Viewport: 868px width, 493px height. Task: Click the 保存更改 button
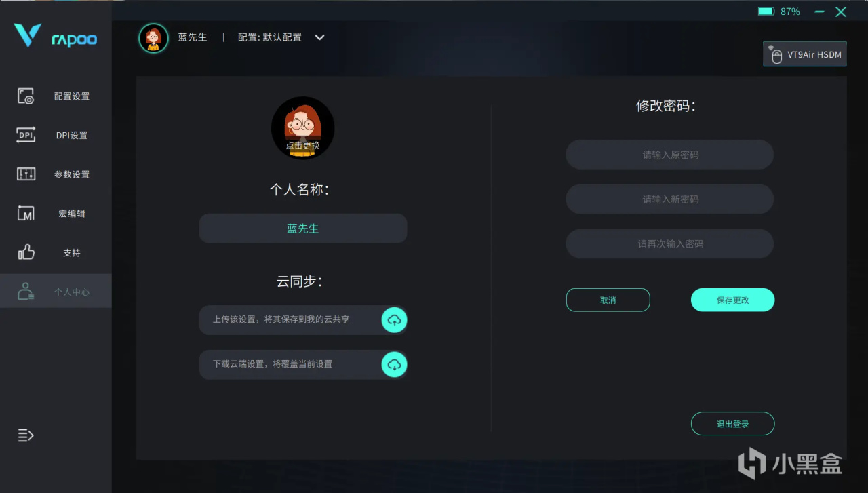(732, 300)
